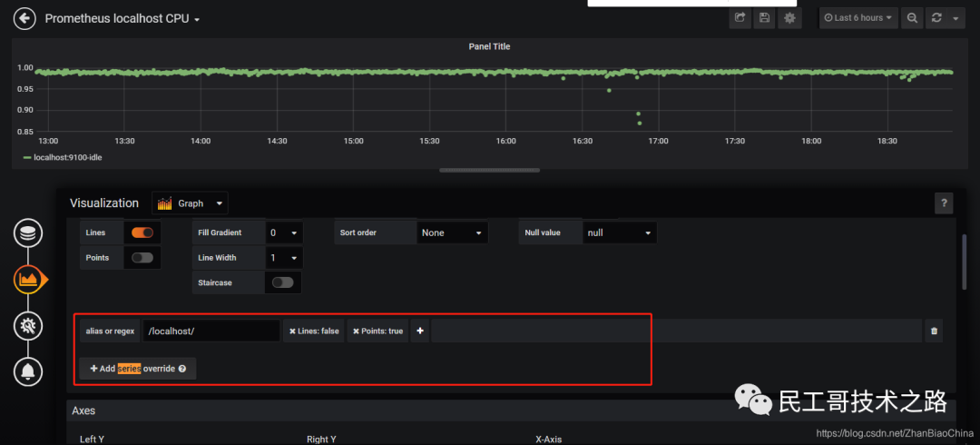Open the Null value dropdown

[620, 232]
